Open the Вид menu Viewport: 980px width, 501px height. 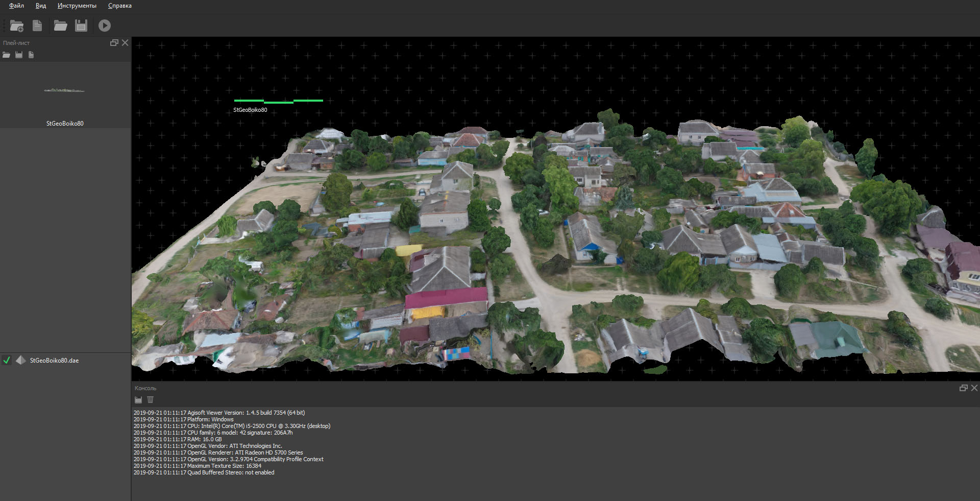(x=41, y=6)
